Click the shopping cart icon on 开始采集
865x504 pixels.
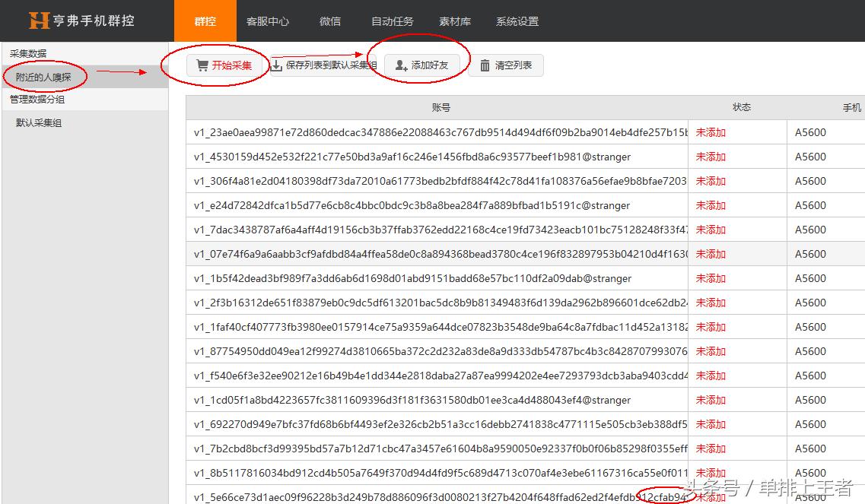tap(202, 65)
